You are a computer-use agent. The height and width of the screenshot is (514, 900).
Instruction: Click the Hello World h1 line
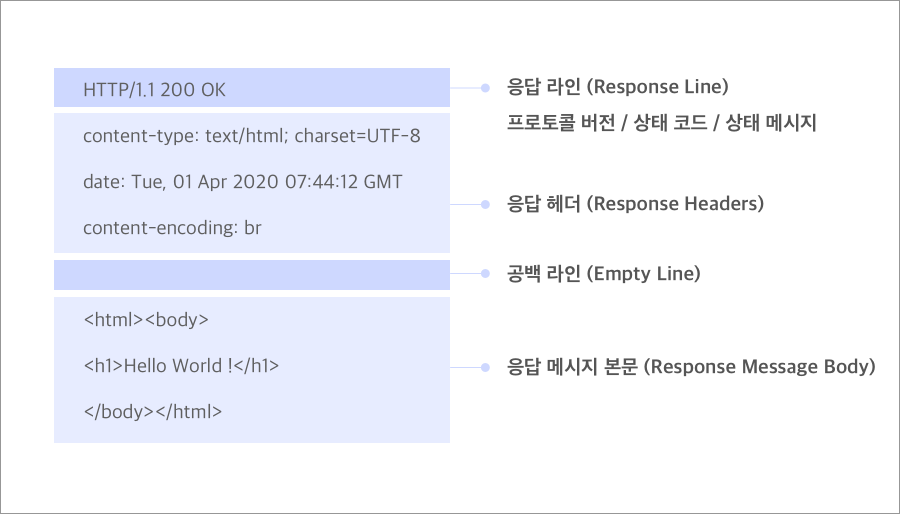click(x=181, y=365)
